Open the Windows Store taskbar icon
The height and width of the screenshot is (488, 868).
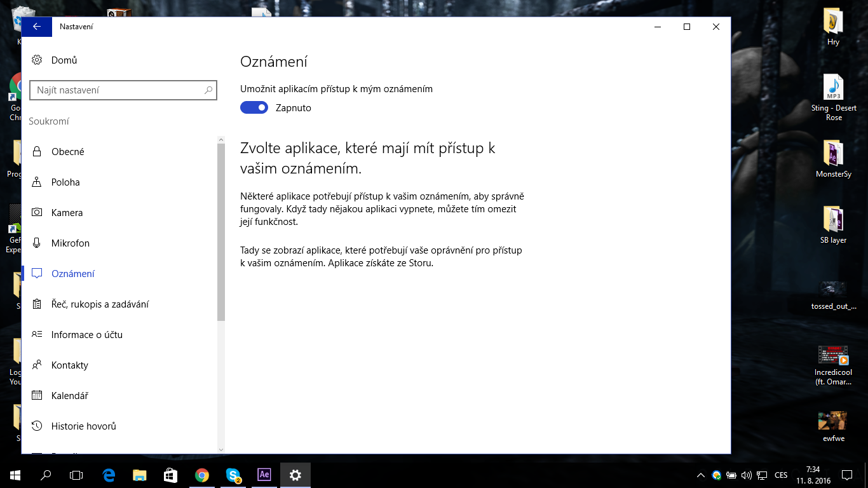point(171,475)
